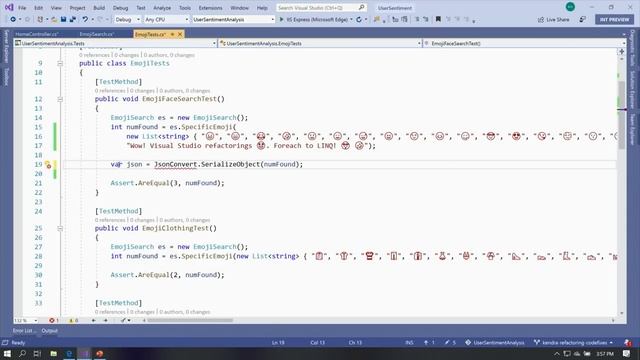Click the signed-in account avatar
The height and width of the screenshot is (360, 640).
click(x=570, y=7)
